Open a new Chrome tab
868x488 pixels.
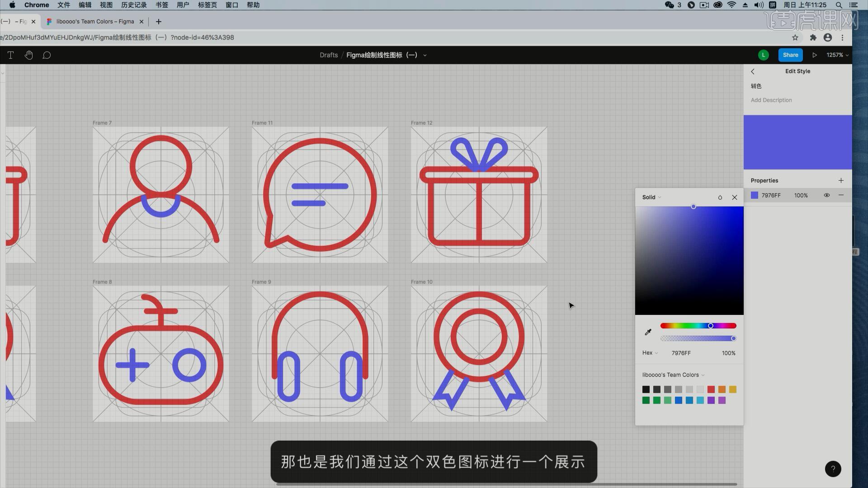point(158,22)
